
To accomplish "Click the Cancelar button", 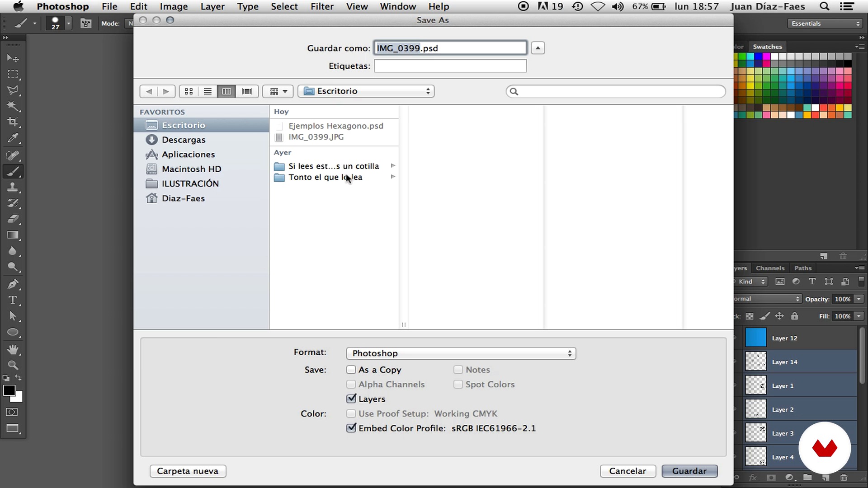I will click(x=627, y=471).
